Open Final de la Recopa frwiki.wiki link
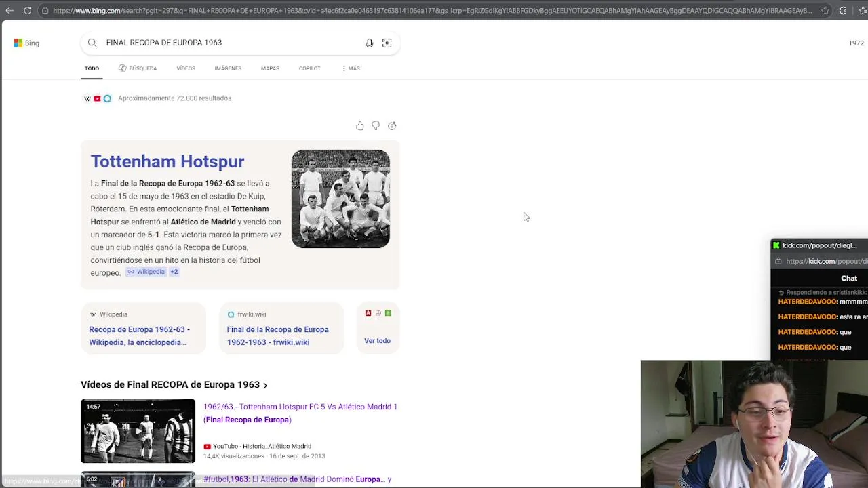 (x=277, y=335)
